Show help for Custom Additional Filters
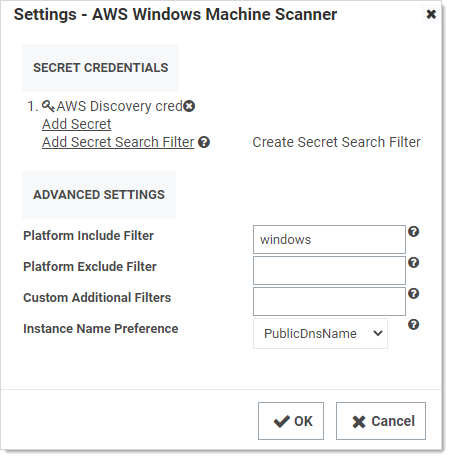Image resolution: width=450 pixels, height=458 pixels. [x=414, y=293]
